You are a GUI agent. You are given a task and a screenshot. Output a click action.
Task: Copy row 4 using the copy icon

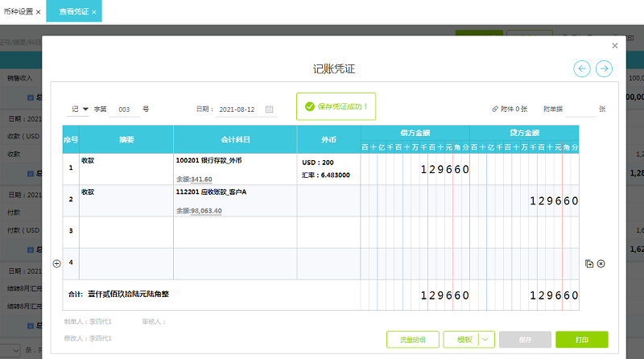click(589, 263)
